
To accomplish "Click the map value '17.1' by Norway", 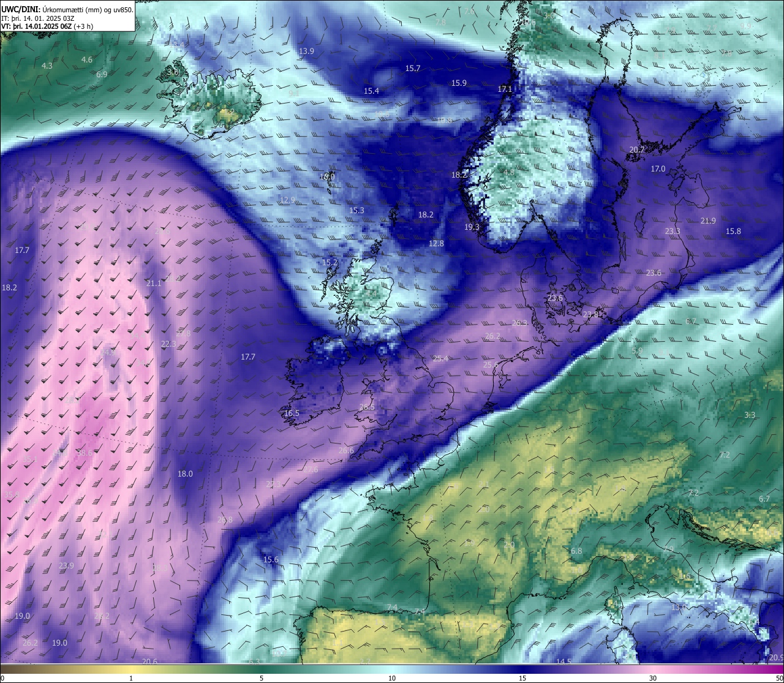I will click(505, 89).
